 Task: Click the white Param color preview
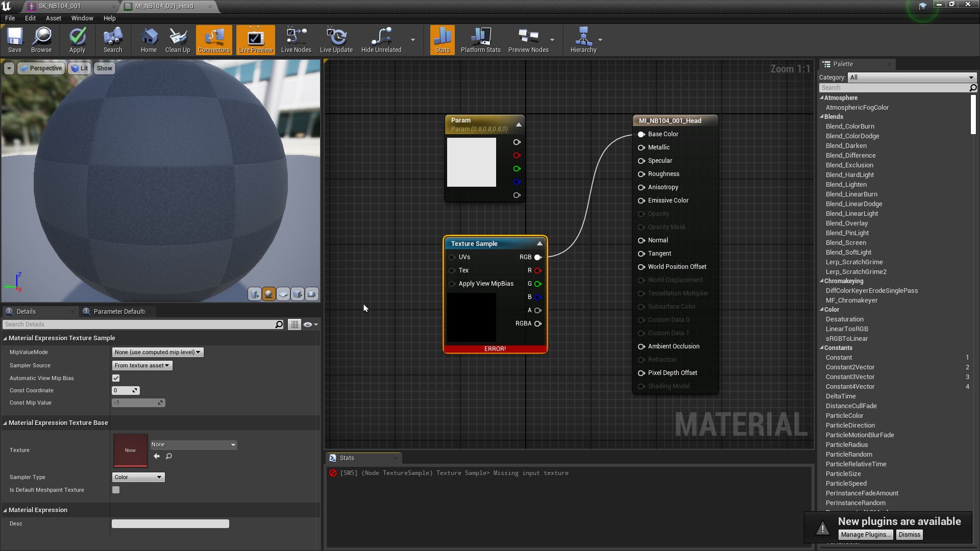471,162
